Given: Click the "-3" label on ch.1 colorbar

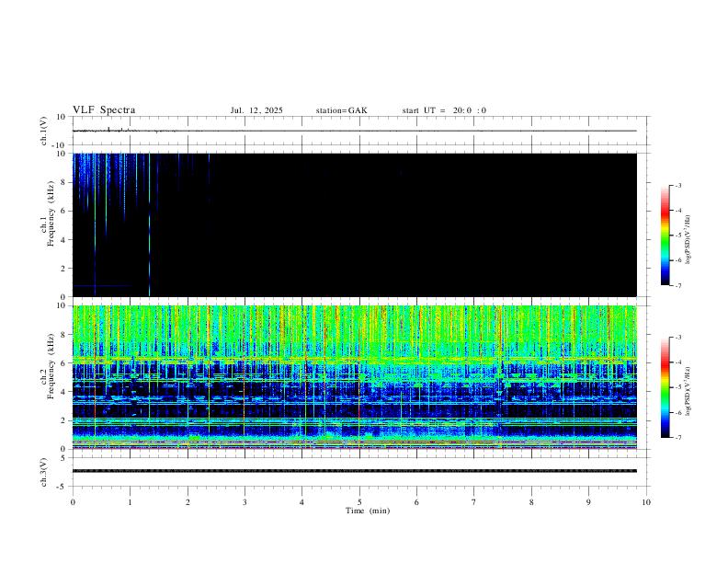Looking at the screenshot, I should 677,185.
